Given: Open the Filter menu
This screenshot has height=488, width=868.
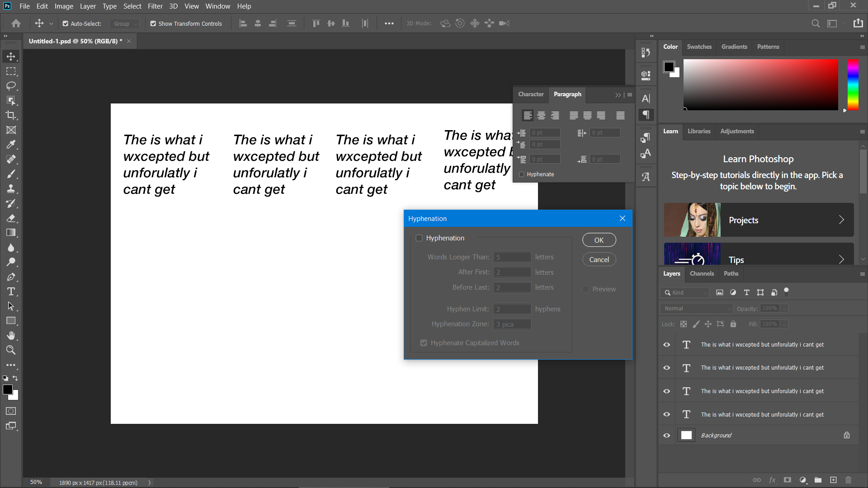Looking at the screenshot, I should [155, 6].
